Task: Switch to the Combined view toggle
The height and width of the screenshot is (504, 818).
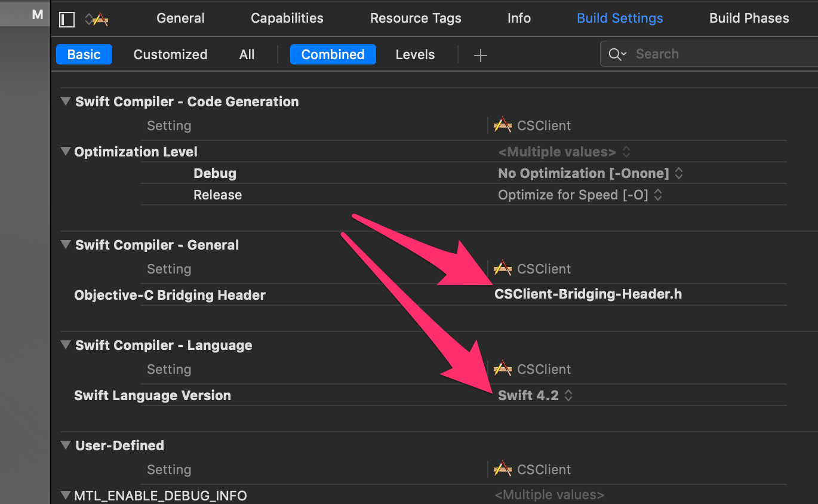Action: click(333, 54)
